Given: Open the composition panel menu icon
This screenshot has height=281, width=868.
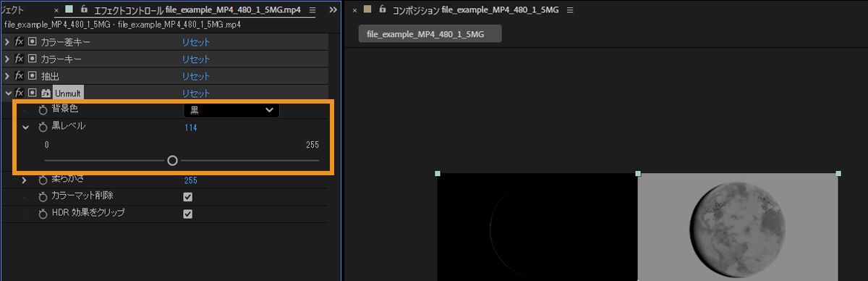Looking at the screenshot, I should point(569,10).
